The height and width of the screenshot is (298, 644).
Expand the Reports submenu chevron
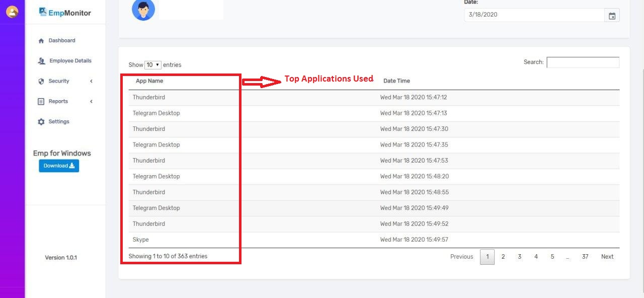(x=91, y=101)
